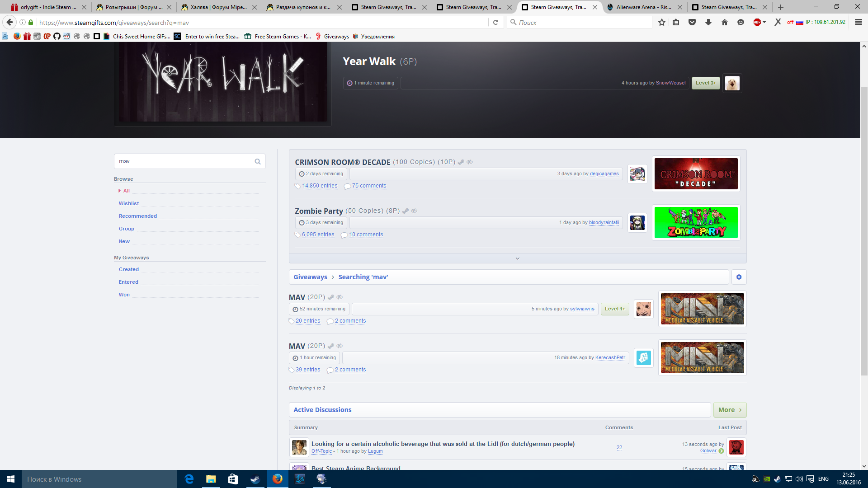Click More button for Active Discussions
The image size is (868, 488).
[x=730, y=410]
